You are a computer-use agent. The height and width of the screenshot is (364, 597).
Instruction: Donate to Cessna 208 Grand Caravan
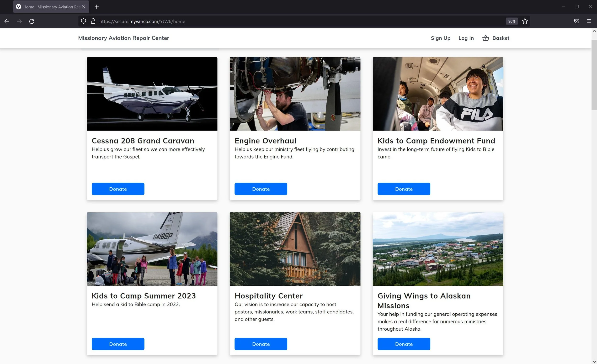tap(118, 189)
